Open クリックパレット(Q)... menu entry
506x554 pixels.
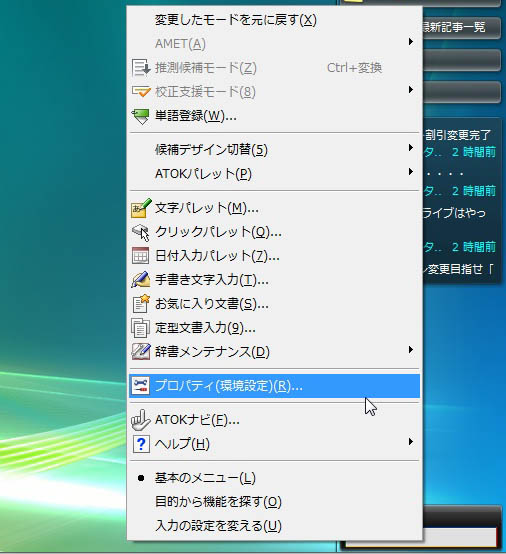pos(274,232)
